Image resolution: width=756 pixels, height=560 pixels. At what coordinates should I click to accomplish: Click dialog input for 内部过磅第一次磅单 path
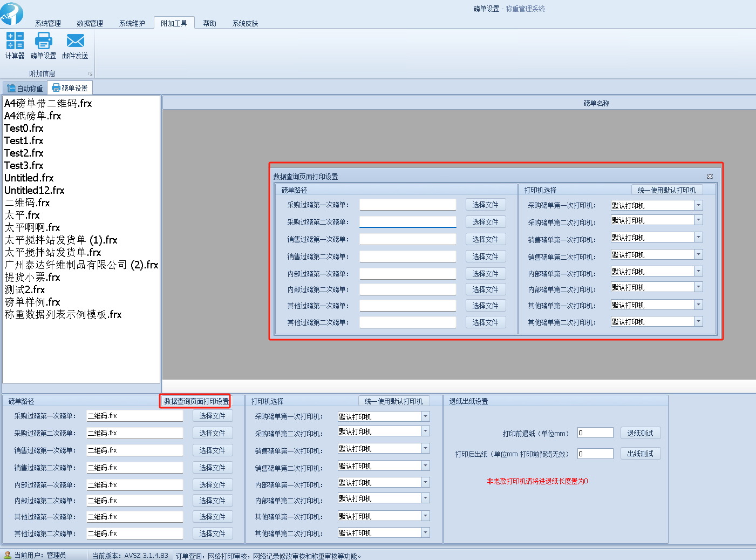(408, 274)
